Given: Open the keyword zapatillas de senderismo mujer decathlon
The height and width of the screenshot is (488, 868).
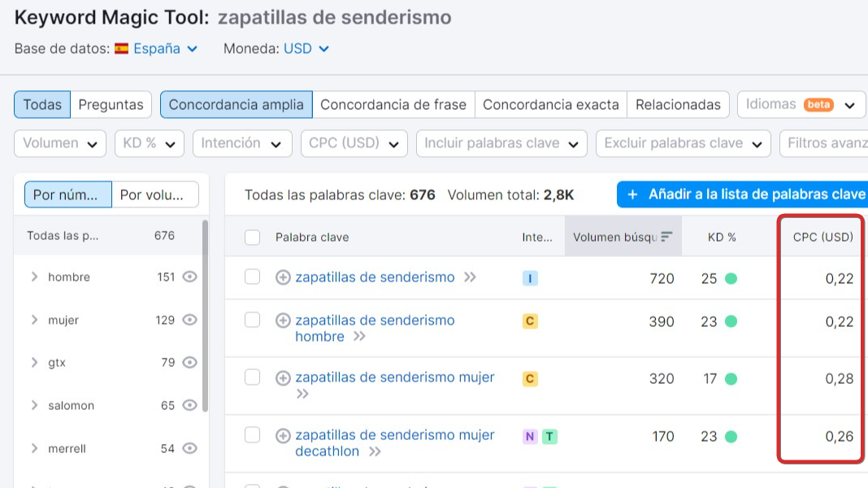Looking at the screenshot, I should (393, 436).
